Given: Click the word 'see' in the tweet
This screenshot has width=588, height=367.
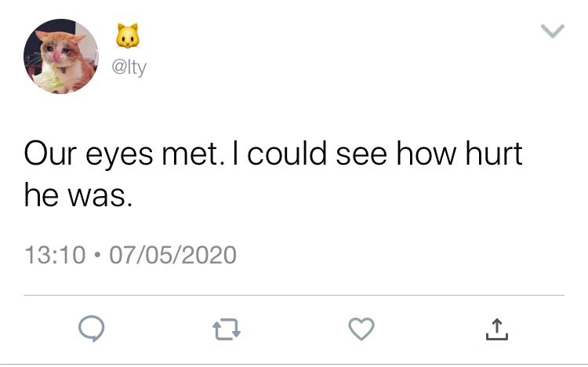Looking at the screenshot, I should tap(361, 156).
